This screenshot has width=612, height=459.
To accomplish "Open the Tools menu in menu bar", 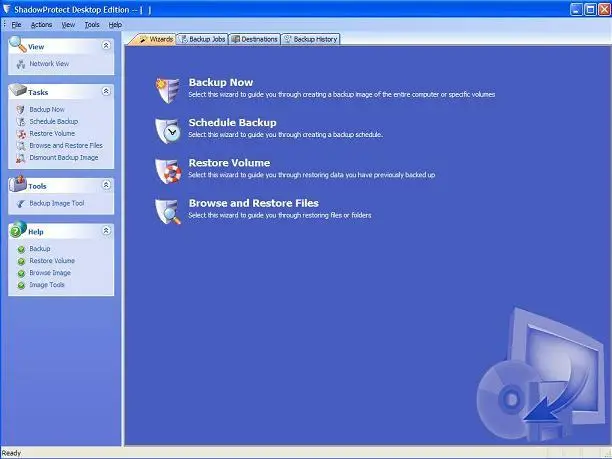I will pyautogui.click(x=92, y=25).
